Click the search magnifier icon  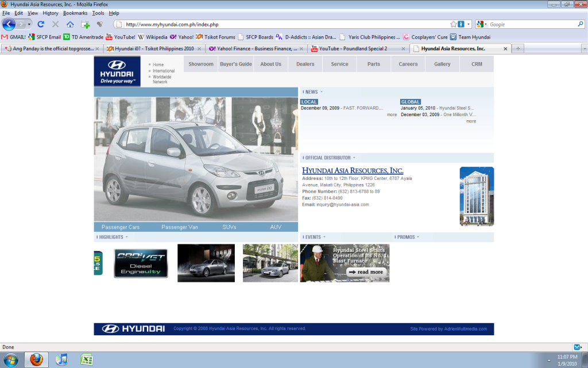click(581, 24)
